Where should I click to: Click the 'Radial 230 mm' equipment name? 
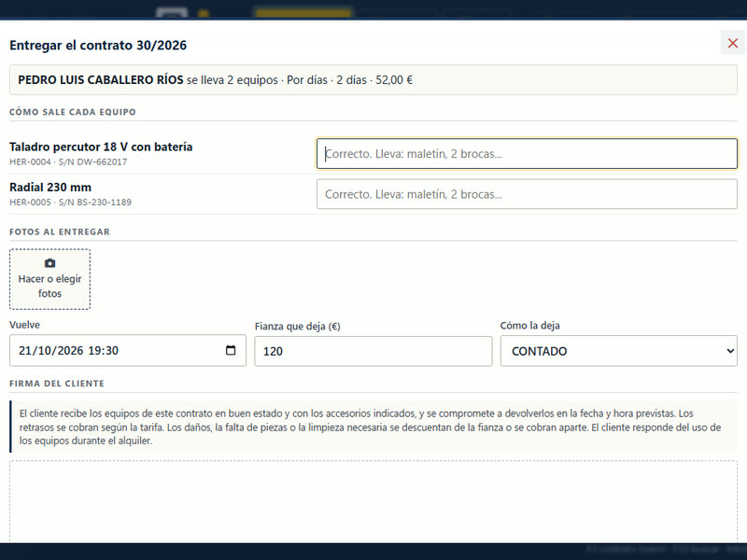coord(50,188)
